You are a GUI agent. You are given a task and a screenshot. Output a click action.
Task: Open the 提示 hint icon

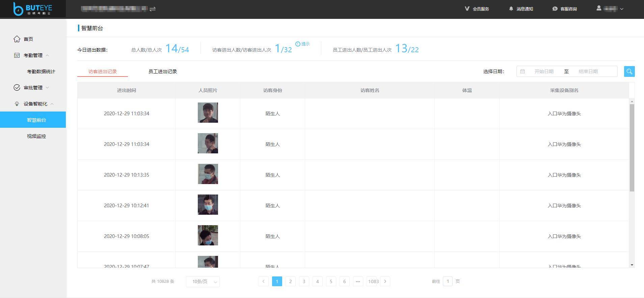pyautogui.click(x=298, y=44)
